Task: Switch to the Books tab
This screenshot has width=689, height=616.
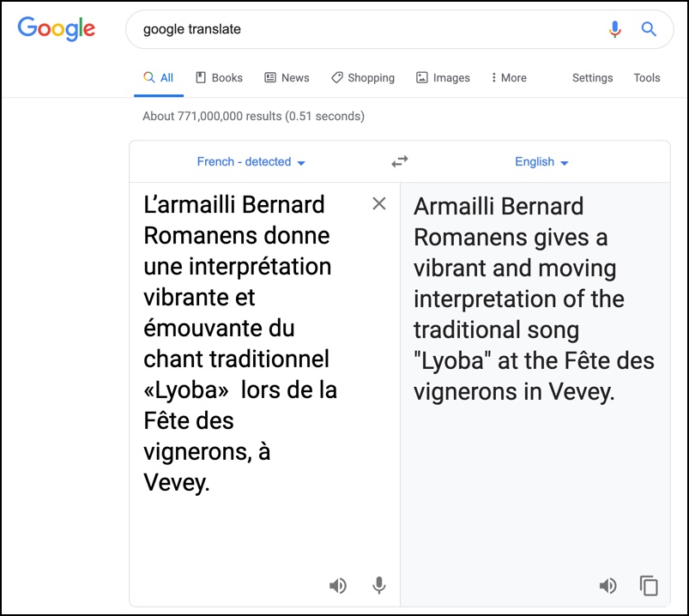Action: tap(219, 77)
